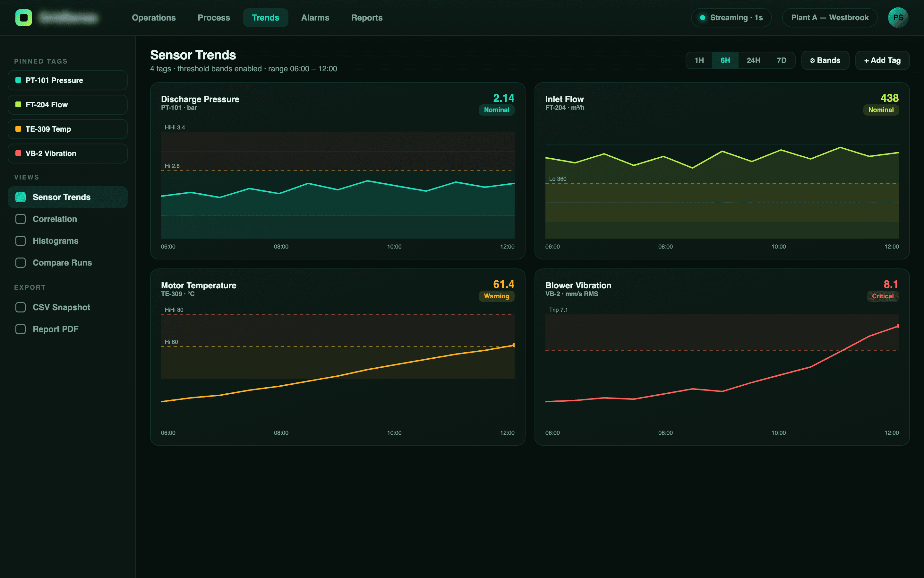Screen dimensions: 924x578
Task: Open the PS user avatar
Action: 898,18
